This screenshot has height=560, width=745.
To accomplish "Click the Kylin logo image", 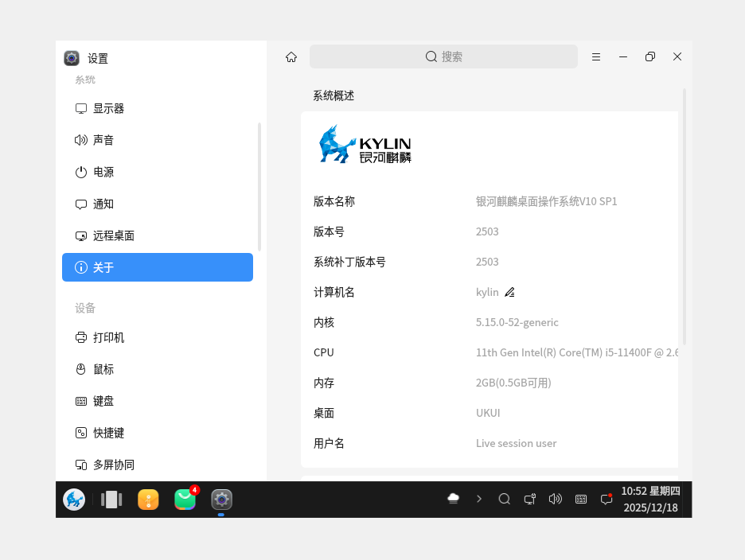I will tap(365, 145).
